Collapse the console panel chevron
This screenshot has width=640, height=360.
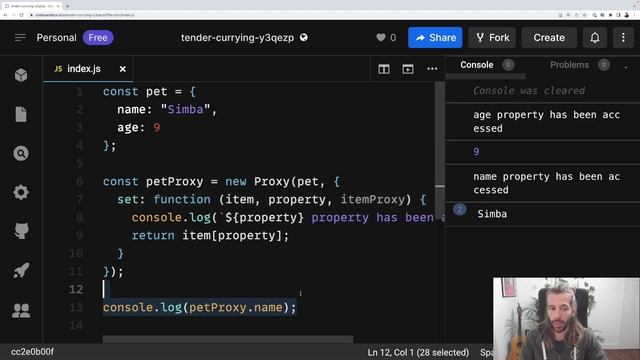[626, 67]
